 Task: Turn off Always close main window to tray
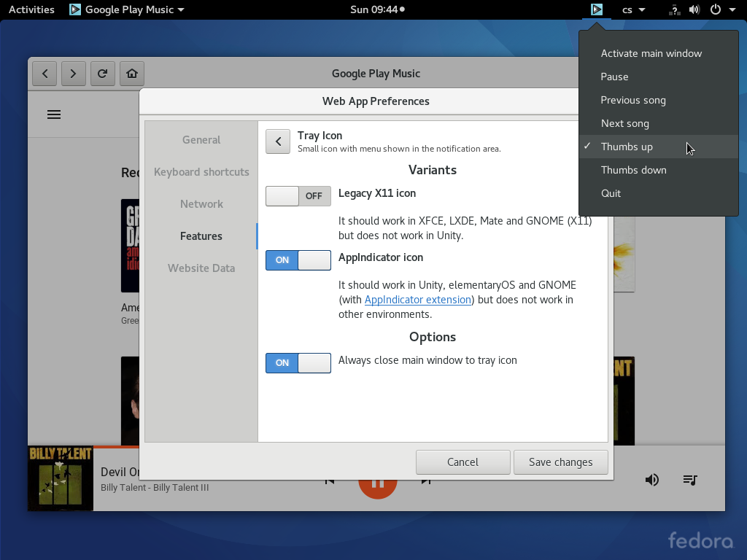[298, 362]
